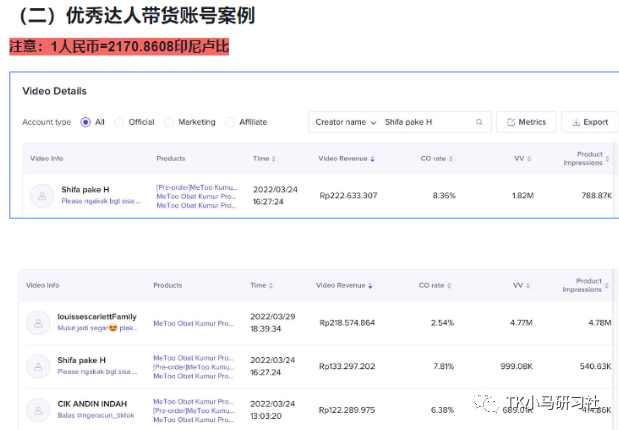Click revenue value Rp122.289.975
This screenshot has height=430, width=619.
pos(347,410)
